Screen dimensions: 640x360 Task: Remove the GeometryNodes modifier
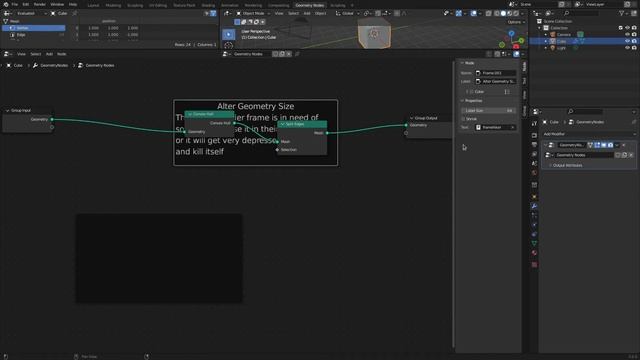tap(624, 145)
